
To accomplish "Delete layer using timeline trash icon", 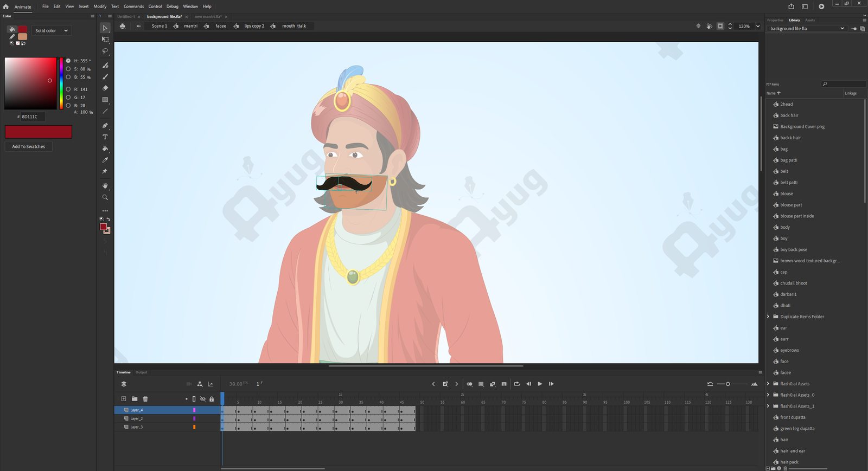I will pos(145,399).
